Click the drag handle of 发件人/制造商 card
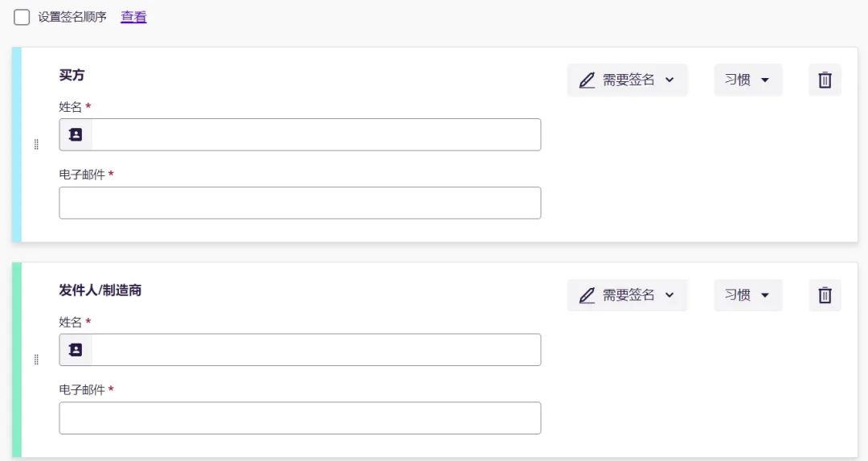Image resolution: width=868 pixels, height=461 pixels. pos(36,360)
